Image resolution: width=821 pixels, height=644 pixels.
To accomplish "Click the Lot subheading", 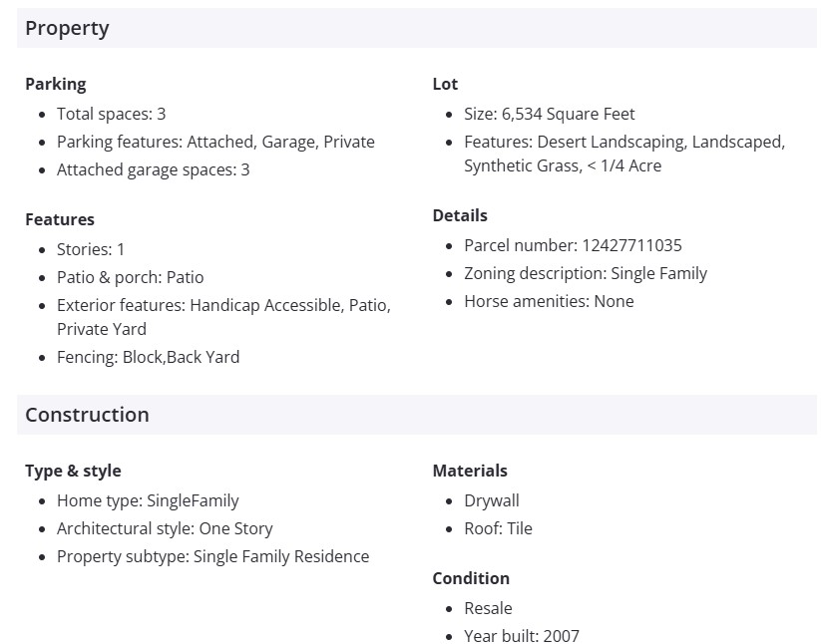I will point(445,84).
